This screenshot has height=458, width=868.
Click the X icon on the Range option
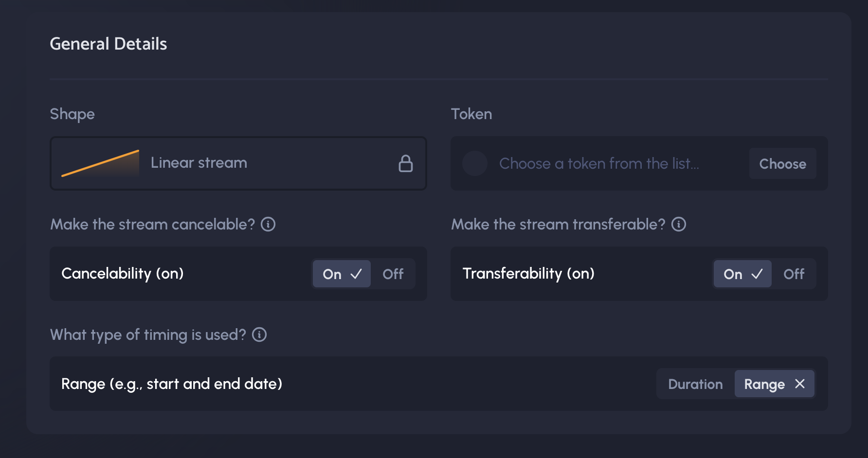(x=799, y=384)
